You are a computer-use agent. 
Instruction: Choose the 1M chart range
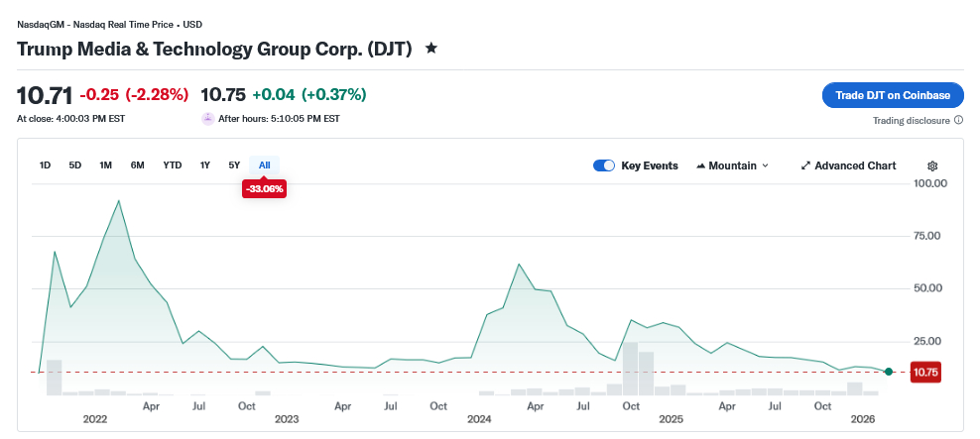(105, 165)
